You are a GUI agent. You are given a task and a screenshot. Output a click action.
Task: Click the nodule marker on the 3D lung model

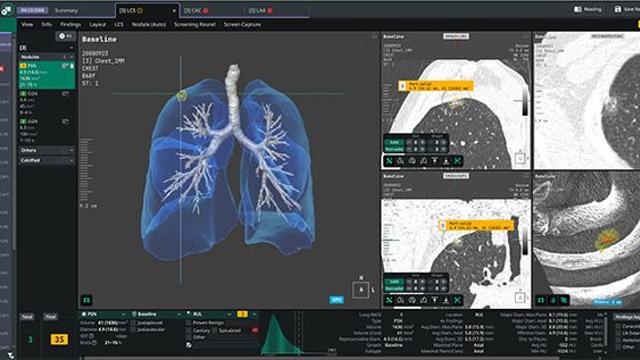click(181, 96)
